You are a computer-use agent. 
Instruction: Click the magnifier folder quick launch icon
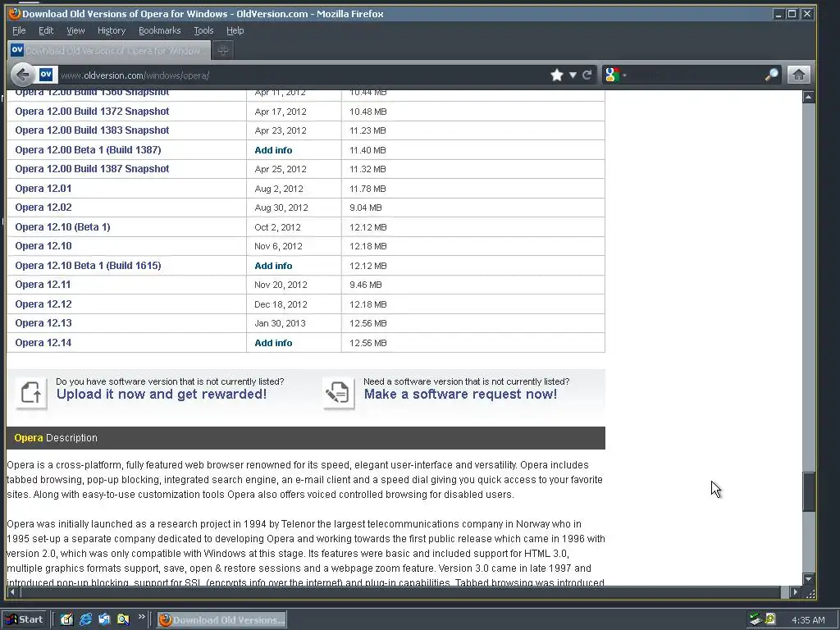pos(123,619)
